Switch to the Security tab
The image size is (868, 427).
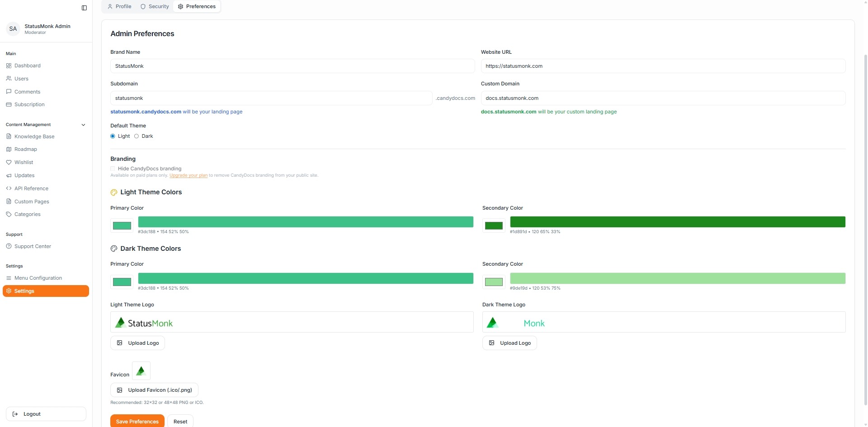pos(155,6)
